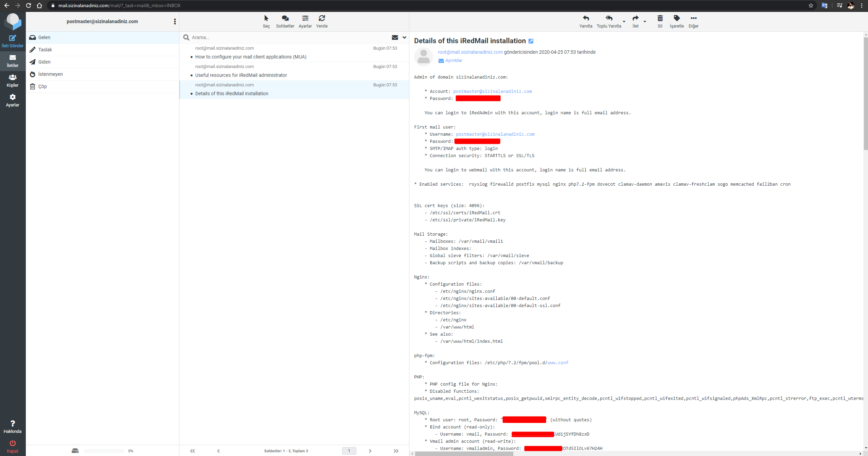Screen dimensions: 868x456
Task: Open account options three-dot menu
Action: pos(175,21)
